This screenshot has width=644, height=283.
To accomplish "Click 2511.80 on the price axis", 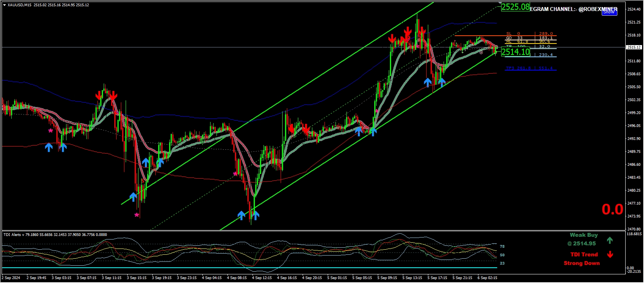I will point(634,61).
